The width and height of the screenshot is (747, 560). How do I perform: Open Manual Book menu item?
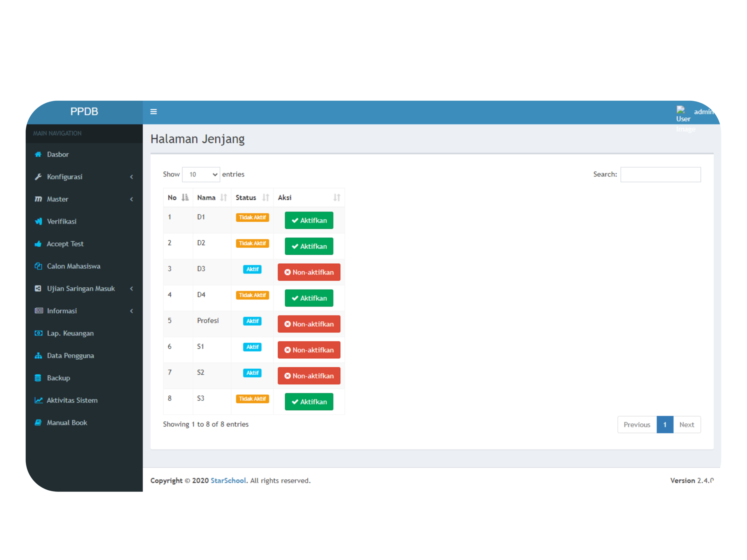coord(67,423)
